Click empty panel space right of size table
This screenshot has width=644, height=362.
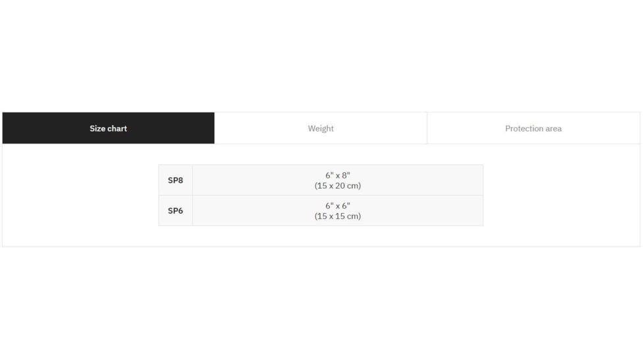click(x=560, y=195)
